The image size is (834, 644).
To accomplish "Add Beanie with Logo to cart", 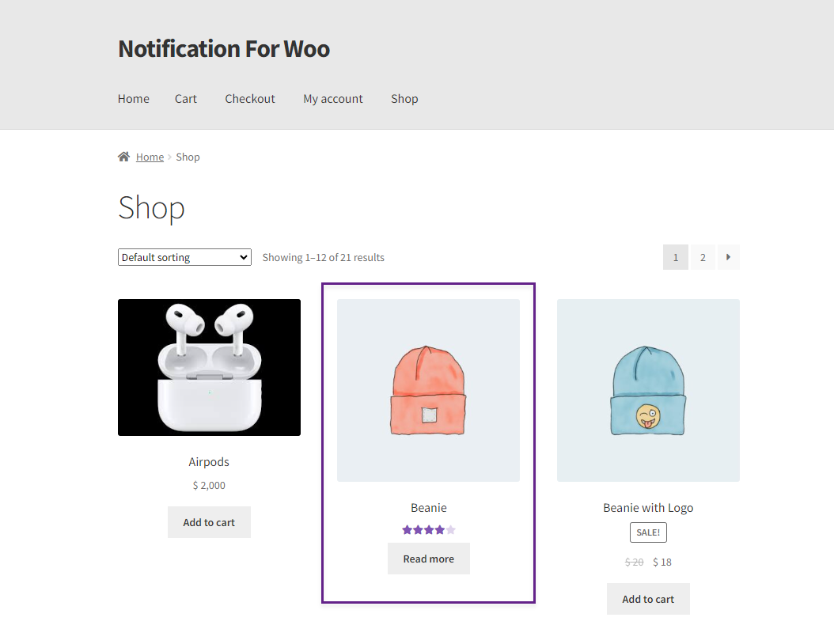I will (648, 599).
